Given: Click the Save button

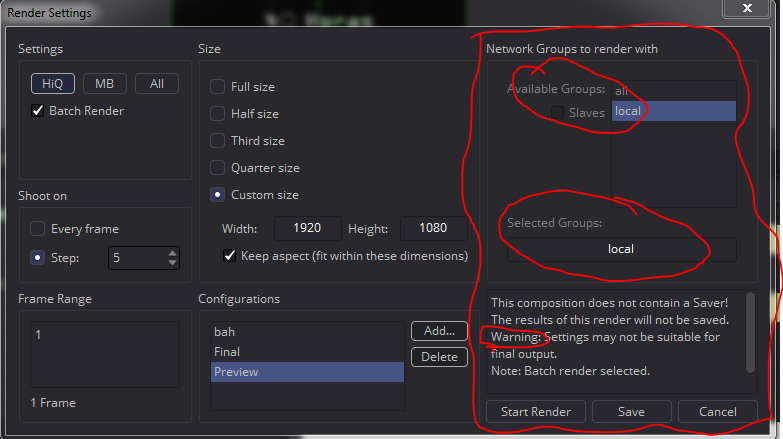Looking at the screenshot, I should point(632,412).
